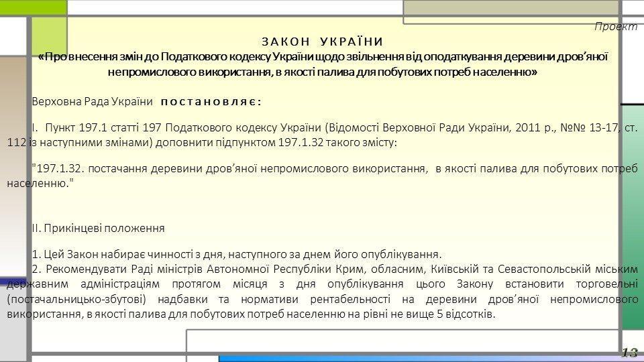This screenshot has width=644, height=362.
Task: Select the 'ЗАКОН УКРАЇНИ' heading
Action: (322, 42)
